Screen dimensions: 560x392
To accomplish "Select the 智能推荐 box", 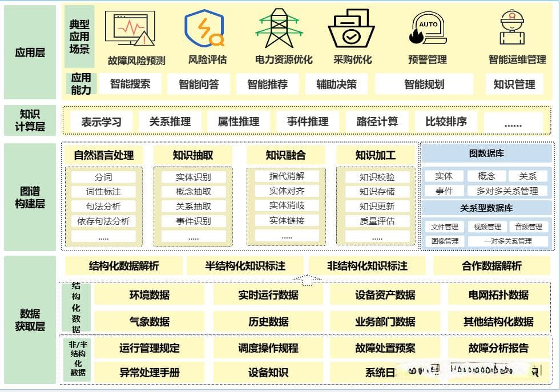I will point(267,84).
